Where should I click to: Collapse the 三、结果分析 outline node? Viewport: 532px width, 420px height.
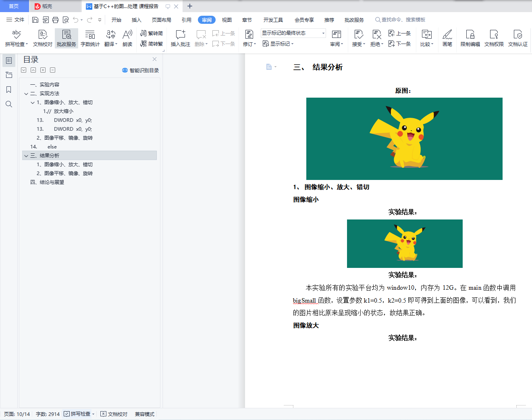26,156
